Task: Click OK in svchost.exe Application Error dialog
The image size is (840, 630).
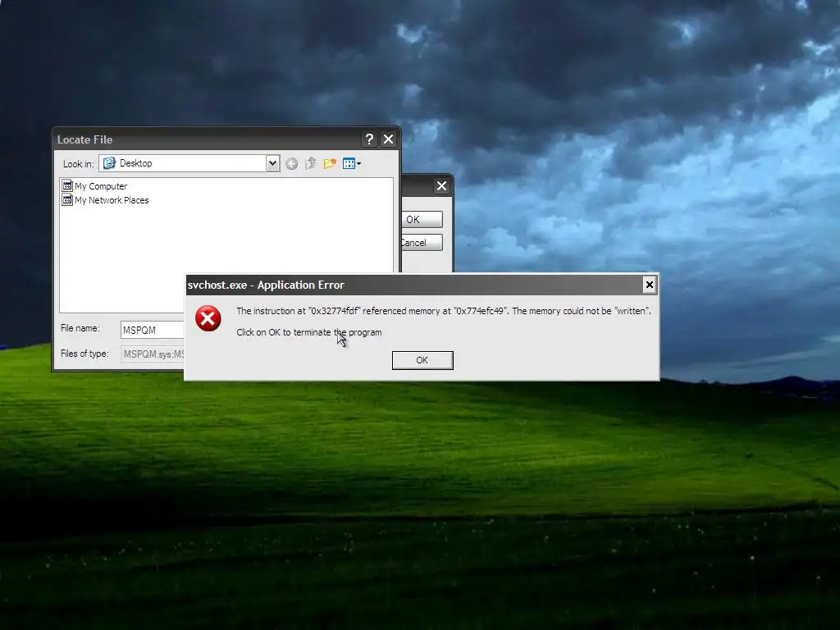Action: point(422,361)
